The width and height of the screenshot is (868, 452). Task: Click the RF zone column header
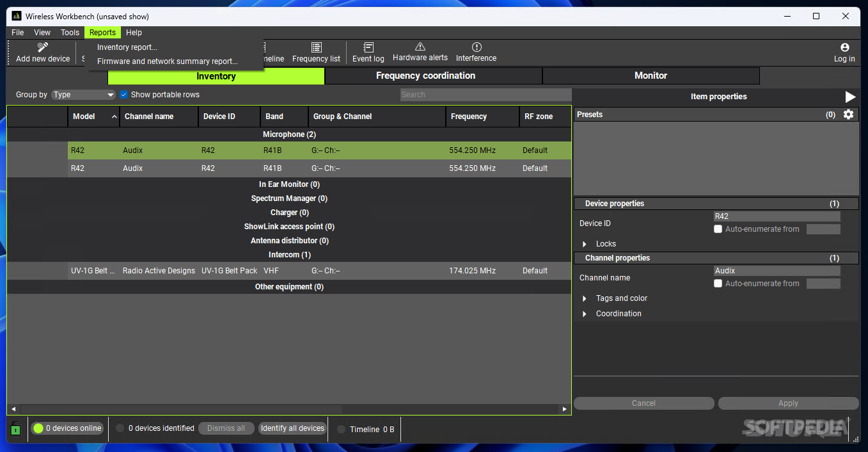546,117
